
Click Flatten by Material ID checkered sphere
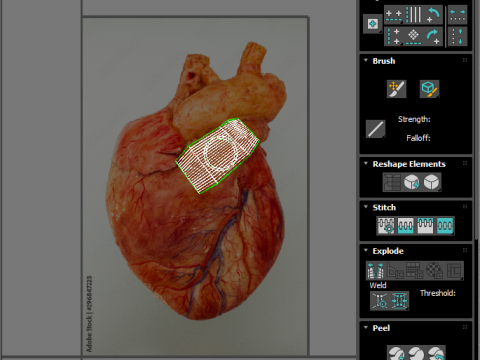coord(434,270)
